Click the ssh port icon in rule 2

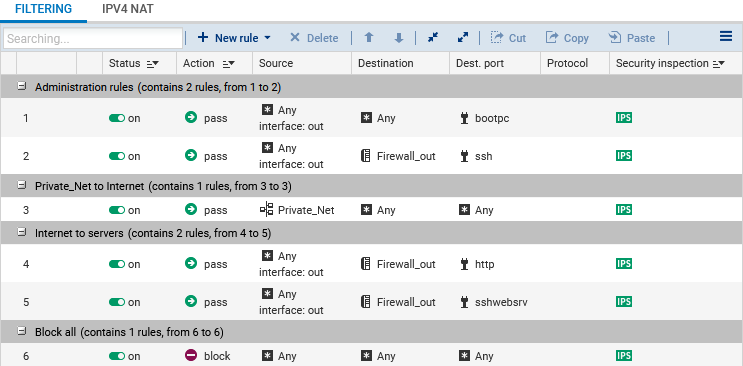coord(464,156)
